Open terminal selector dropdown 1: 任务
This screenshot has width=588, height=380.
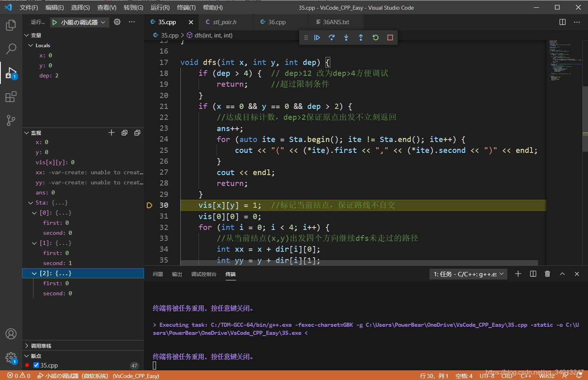click(468, 274)
